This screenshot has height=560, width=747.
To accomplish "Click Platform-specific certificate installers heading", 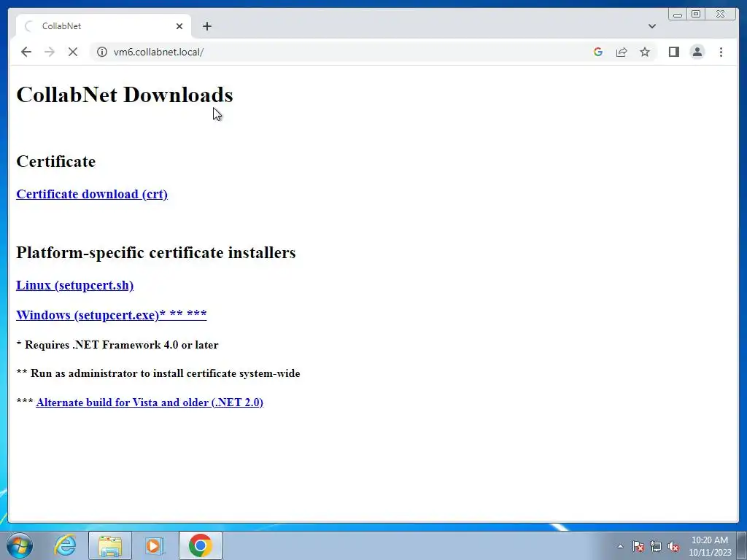I will point(156,252).
